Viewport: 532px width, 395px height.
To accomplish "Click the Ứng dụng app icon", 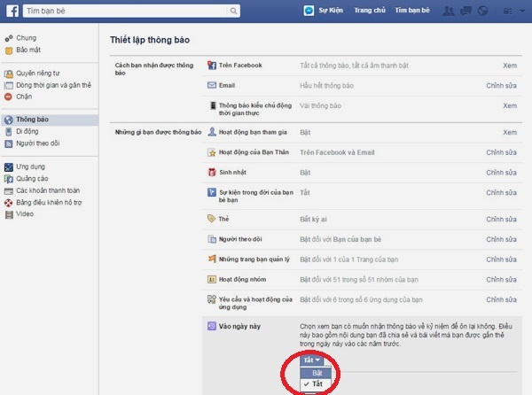I will (x=9, y=167).
